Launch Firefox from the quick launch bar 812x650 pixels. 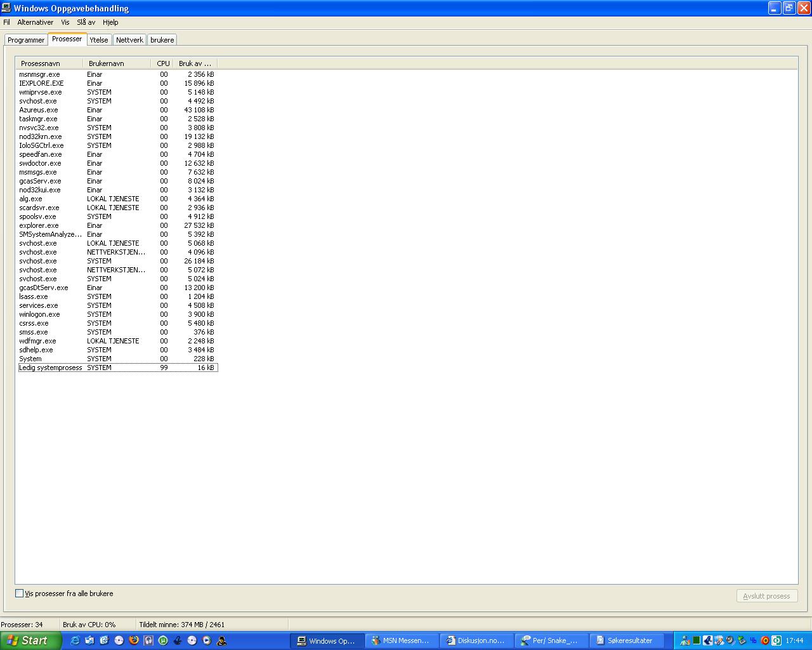coord(133,640)
